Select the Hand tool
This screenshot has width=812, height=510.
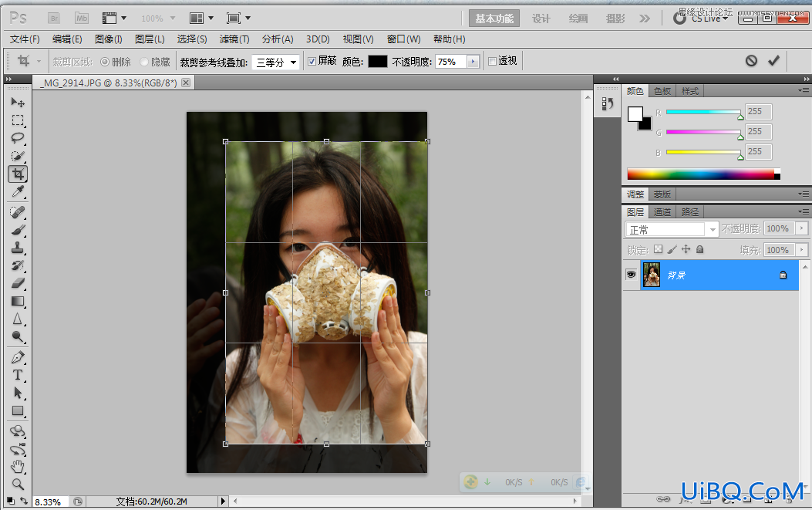click(x=18, y=467)
